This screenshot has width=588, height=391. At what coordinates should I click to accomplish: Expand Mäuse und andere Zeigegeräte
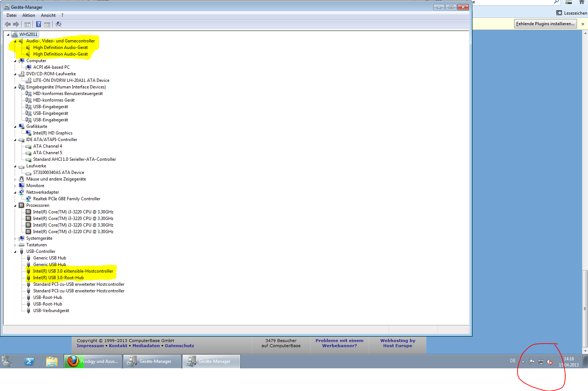pyautogui.click(x=15, y=179)
